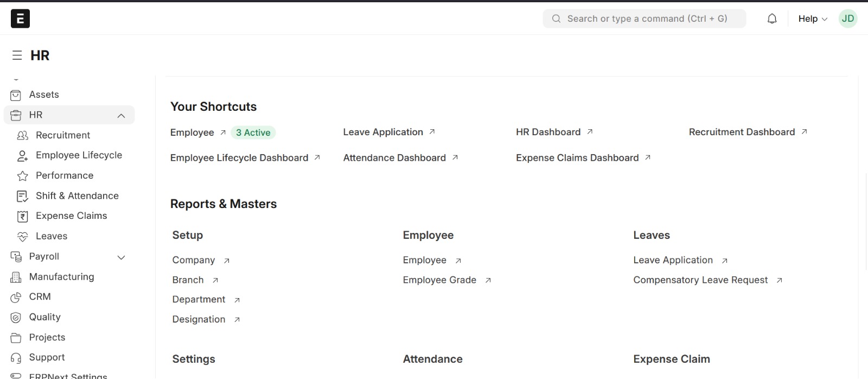Click the Performance star icon
Viewport: 868px width, 379px height.
pyautogui.click(x=23, y=176)
